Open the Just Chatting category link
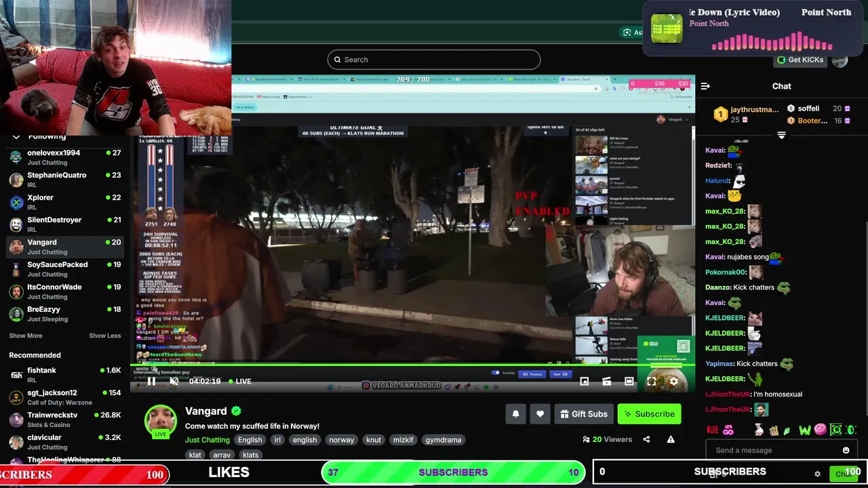This screenshot has width=868, height=488. click(x=208, y=440)
